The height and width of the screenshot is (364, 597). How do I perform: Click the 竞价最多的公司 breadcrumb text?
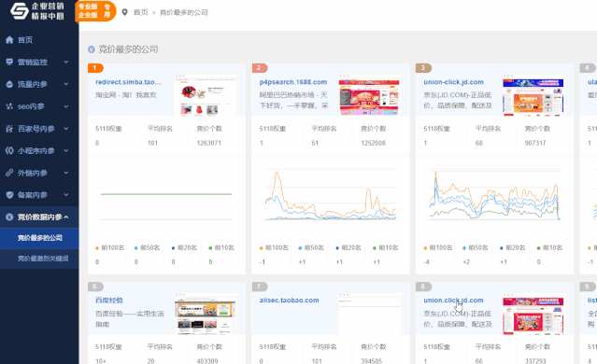click(183, 12)
